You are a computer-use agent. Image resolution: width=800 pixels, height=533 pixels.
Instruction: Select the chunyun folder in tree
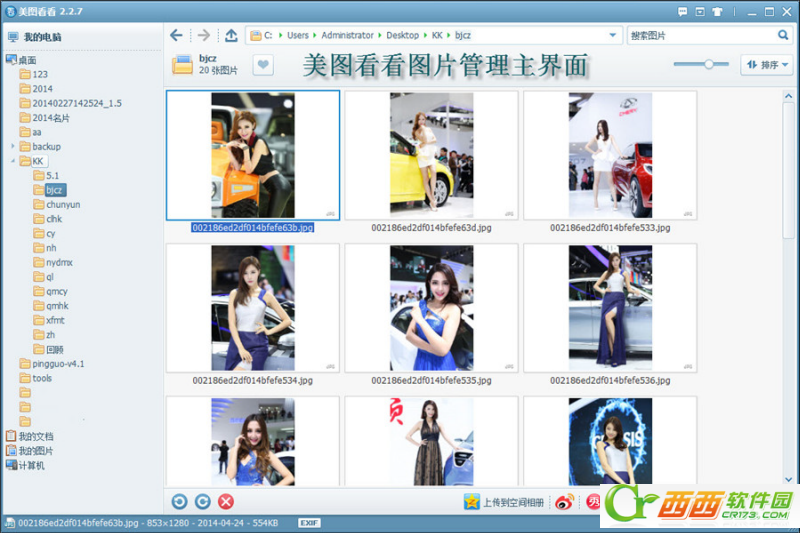tap(62, 204)
